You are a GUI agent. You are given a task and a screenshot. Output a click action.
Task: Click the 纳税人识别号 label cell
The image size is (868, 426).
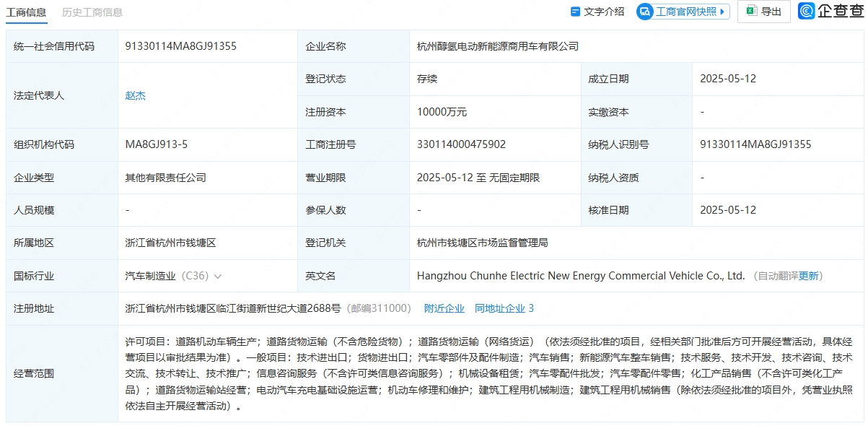636,144
